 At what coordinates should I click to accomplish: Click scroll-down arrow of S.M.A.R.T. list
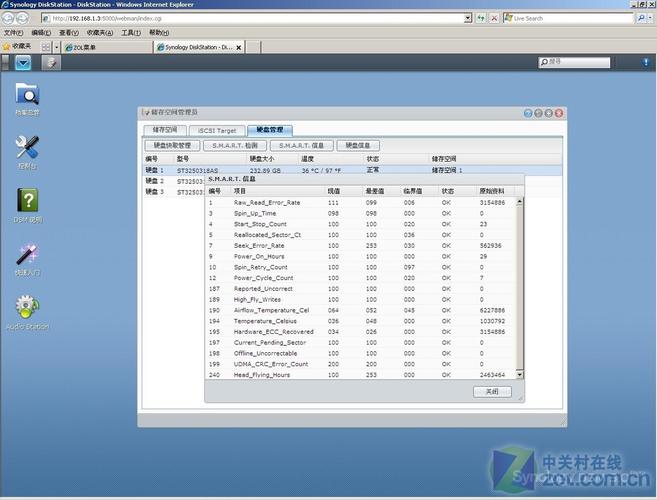520,375
